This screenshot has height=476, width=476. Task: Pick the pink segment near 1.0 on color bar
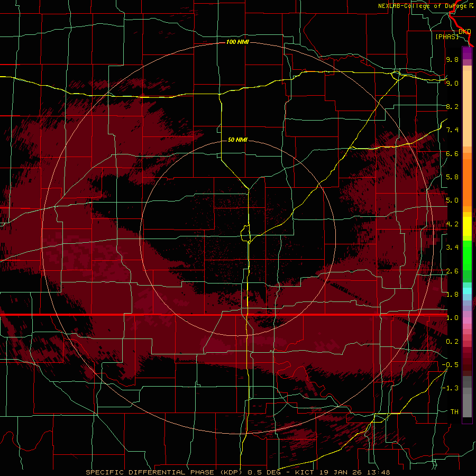pos(467,321)
